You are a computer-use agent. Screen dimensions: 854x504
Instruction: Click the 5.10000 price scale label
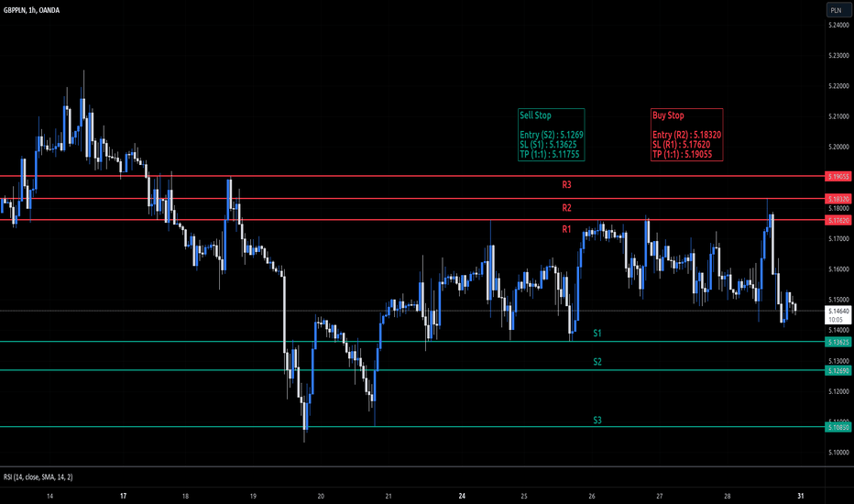838,453
